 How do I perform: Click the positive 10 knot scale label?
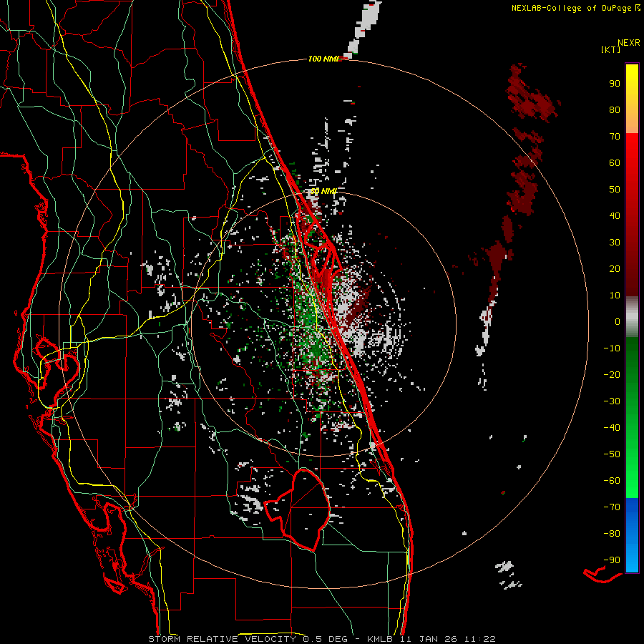(615, 296)
